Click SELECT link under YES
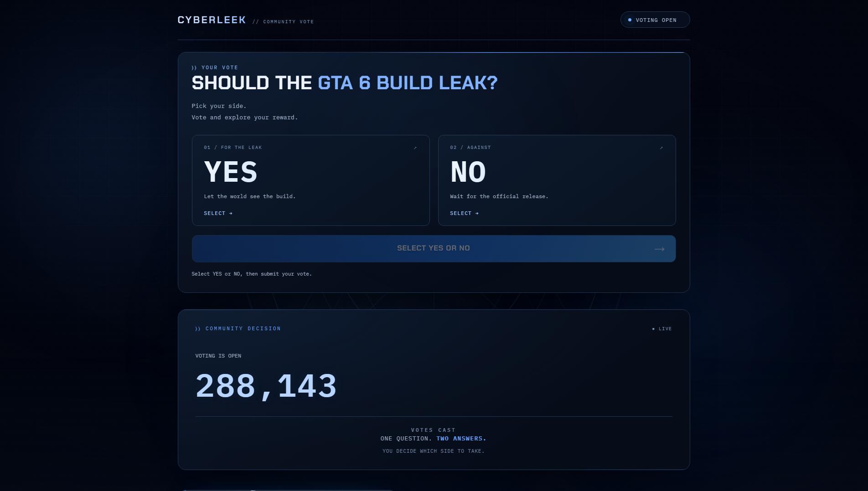 pyautogui.click(x=218, y=213)
